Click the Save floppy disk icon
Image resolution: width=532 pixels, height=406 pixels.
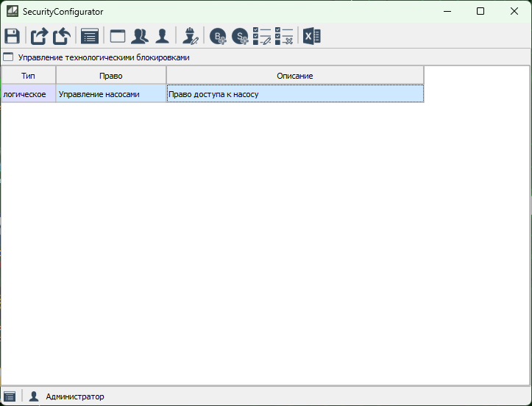12,36
